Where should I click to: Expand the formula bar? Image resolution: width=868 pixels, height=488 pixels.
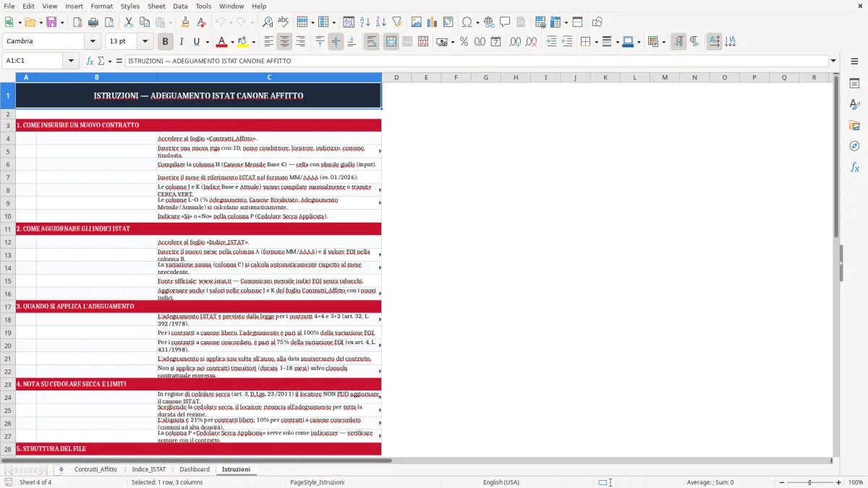[x=833, y=61]
